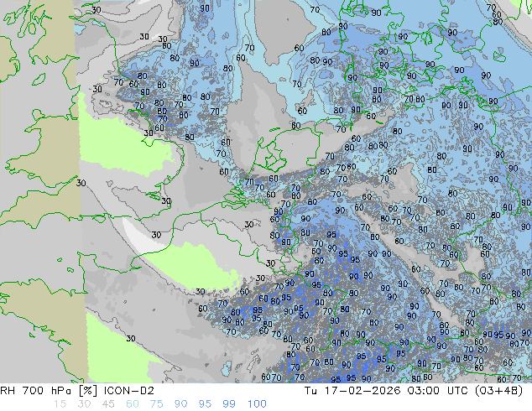This screenshot has height=411, width=532.
Task: Click the "ICON-D2" model label
Action: pos(129,391)
